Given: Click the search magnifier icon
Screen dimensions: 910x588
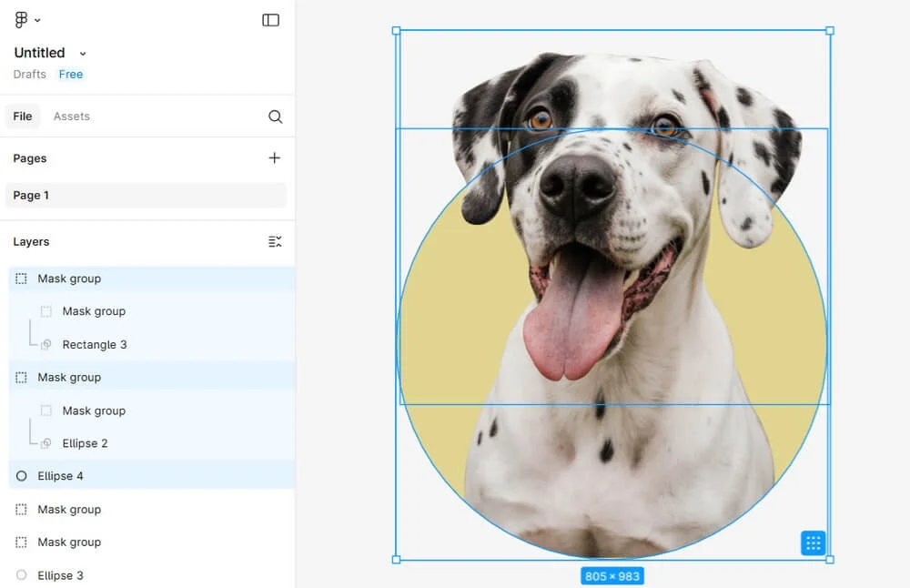Looking at the screenshot, I should 275,117.
